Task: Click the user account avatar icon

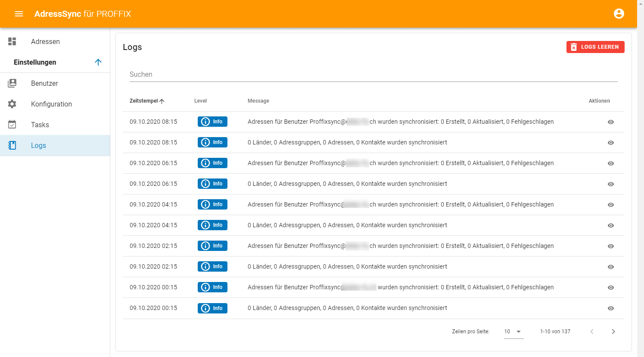Action: [619, 14]
